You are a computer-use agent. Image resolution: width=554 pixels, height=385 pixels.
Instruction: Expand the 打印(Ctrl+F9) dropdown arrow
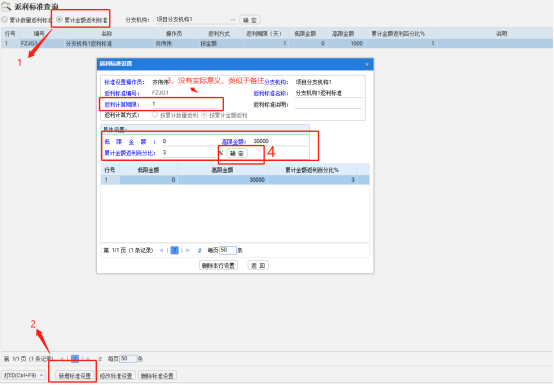point(41,375)
